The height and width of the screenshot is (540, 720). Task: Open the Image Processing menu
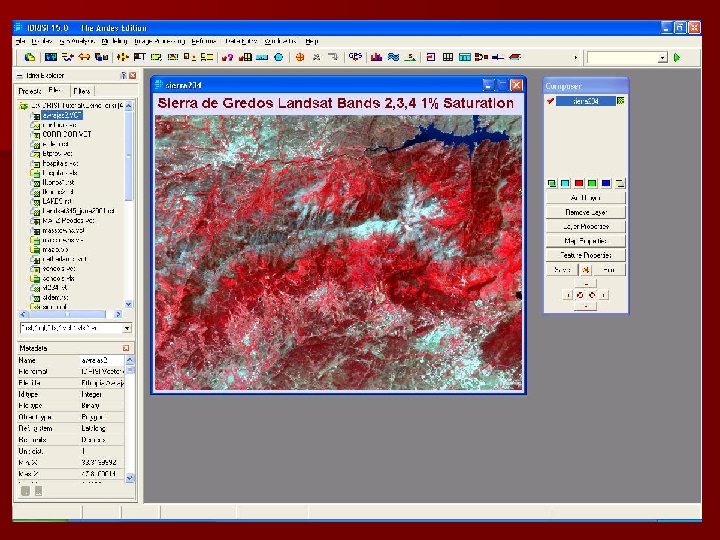[160, 41]
